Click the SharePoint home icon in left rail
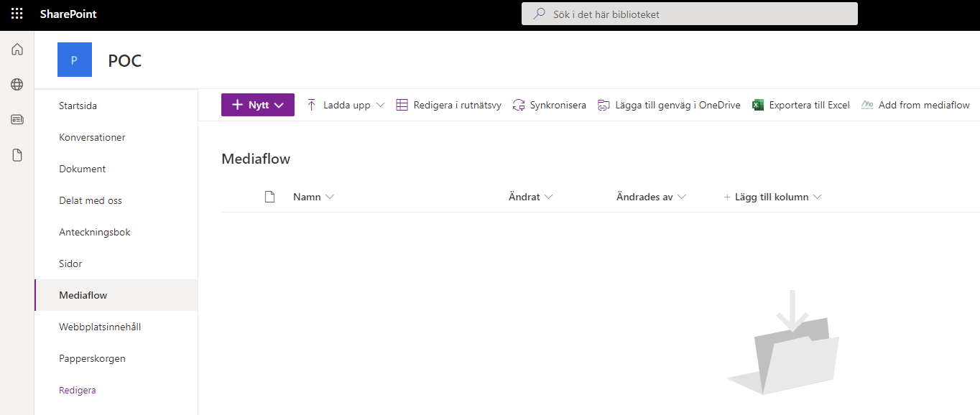Image resolution: width=980 pixels, height=415 pixels. click(x=17, y=50)
